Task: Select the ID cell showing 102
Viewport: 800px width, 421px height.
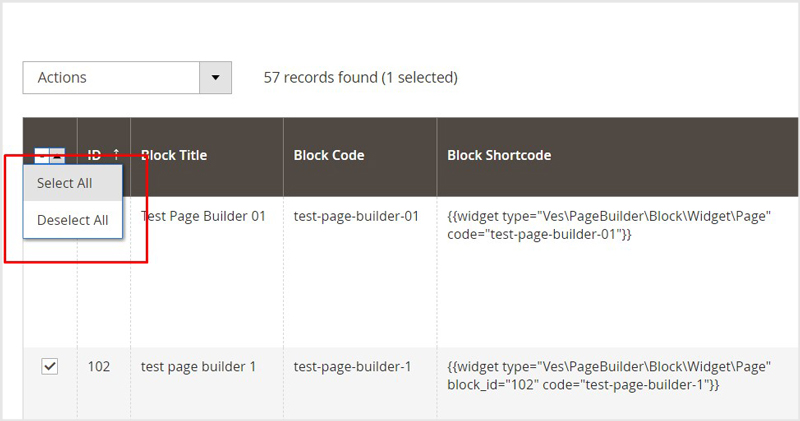Action: pos(99,366)
